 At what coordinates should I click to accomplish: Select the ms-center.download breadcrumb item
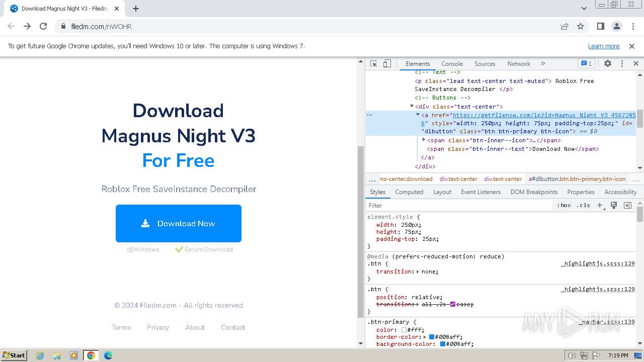[x=406, y=178]
